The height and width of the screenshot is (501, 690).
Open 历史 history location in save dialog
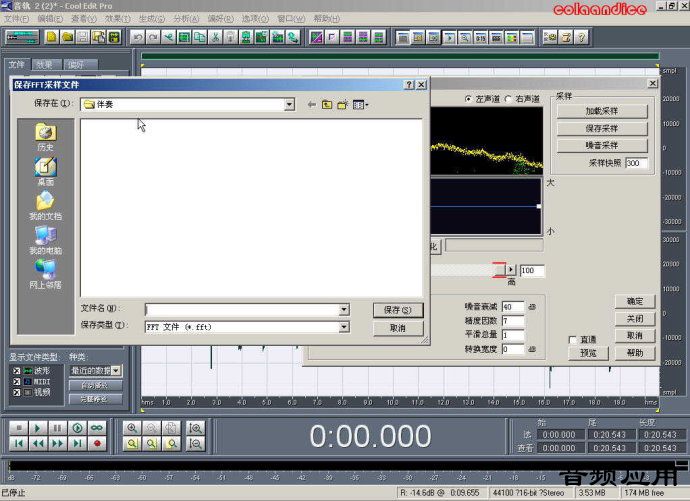pos(45,137)
